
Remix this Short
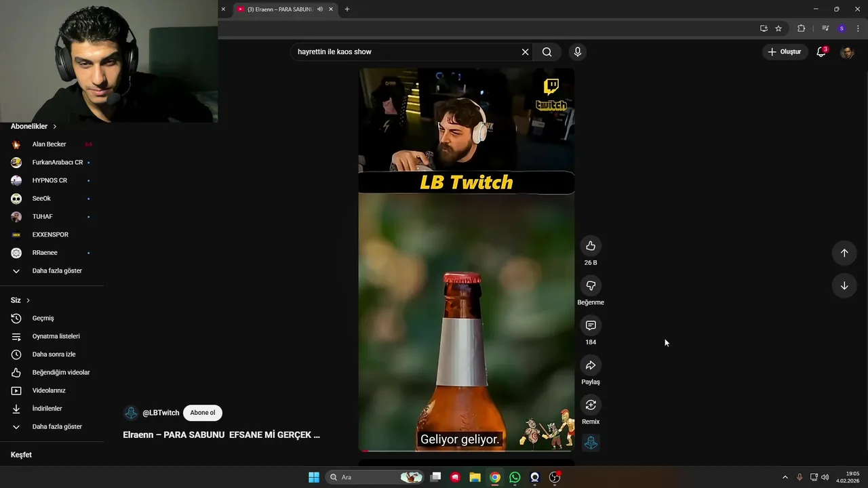[591, 405]
